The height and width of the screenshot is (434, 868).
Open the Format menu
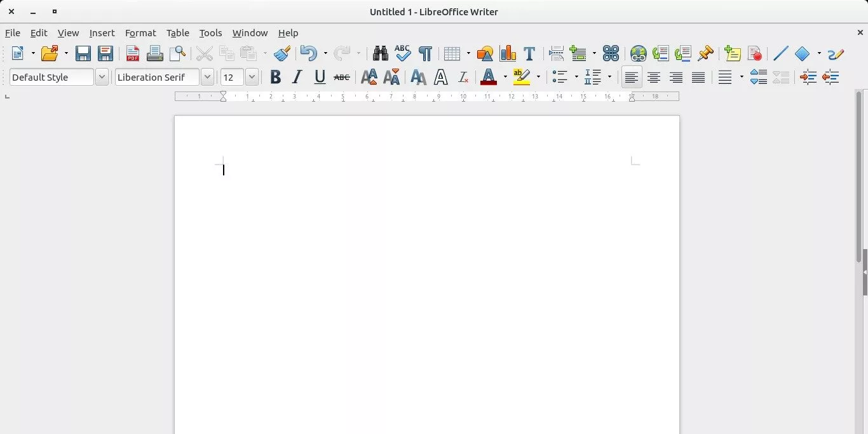coord(140,33)
